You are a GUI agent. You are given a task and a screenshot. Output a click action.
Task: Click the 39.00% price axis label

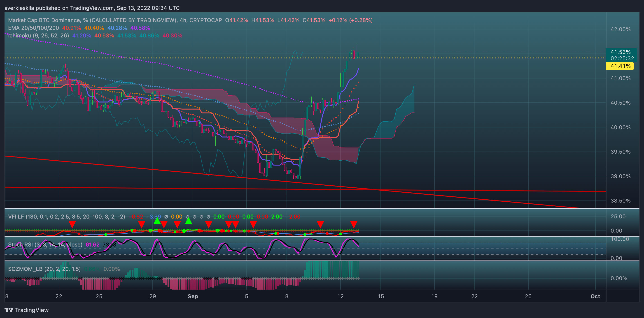point(621,176)
